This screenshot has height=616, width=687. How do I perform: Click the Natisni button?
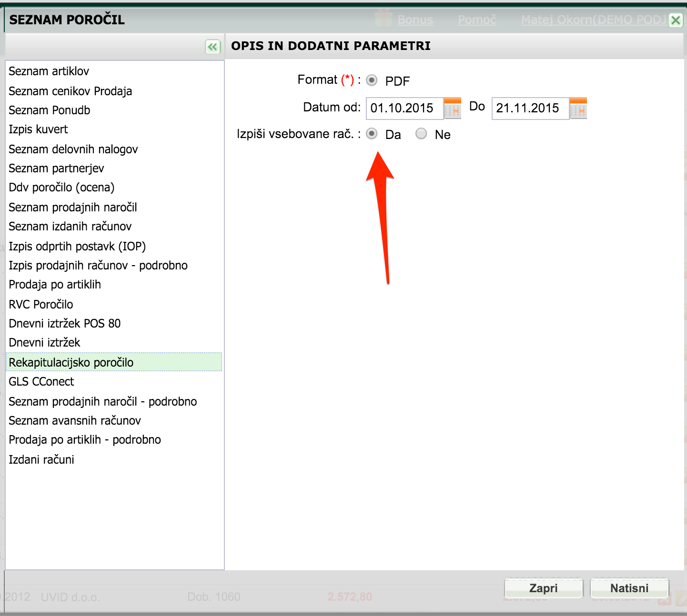point(629,588)
